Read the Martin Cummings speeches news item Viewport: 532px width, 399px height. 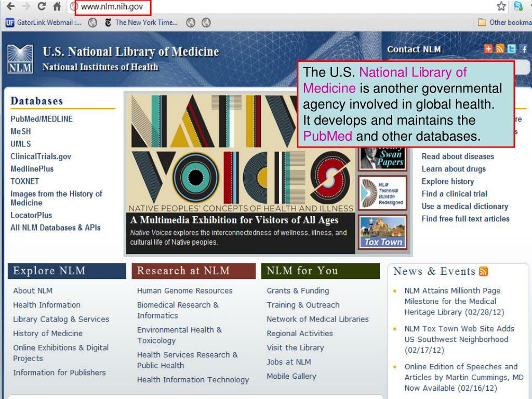coord(464,377)
